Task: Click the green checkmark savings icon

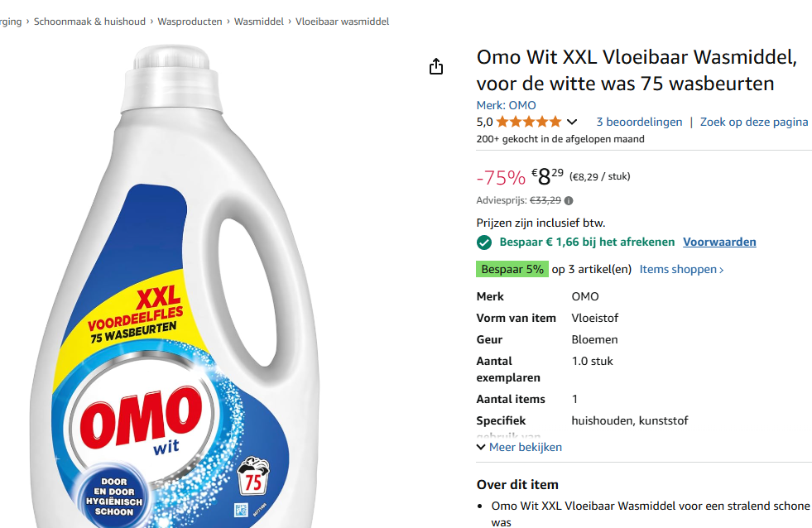Action: pyautogui.click(x=484, y=242)
